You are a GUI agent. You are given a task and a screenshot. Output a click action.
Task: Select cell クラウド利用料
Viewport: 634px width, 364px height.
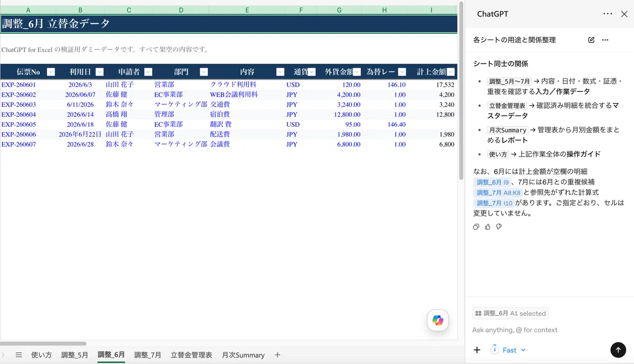click(x=247, y=85)
